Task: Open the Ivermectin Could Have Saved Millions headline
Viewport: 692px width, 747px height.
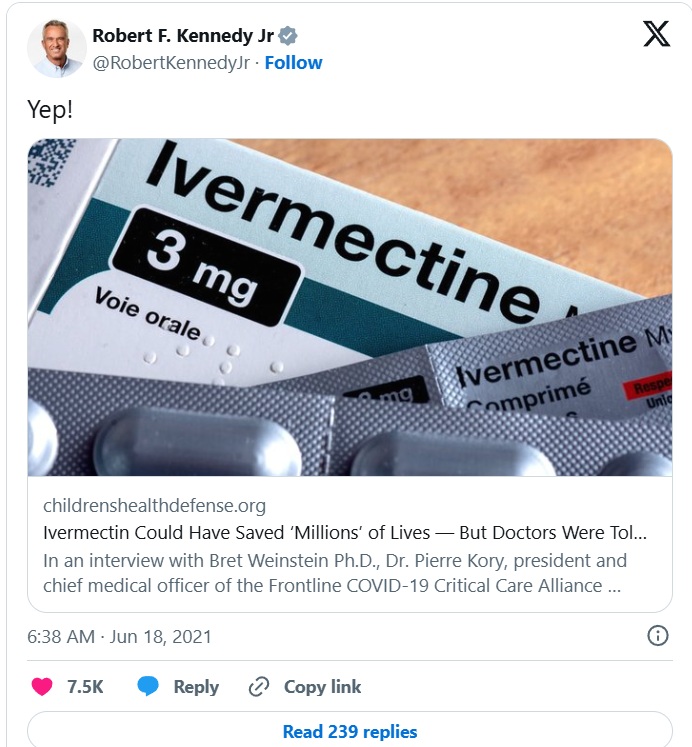Action: 345,533
